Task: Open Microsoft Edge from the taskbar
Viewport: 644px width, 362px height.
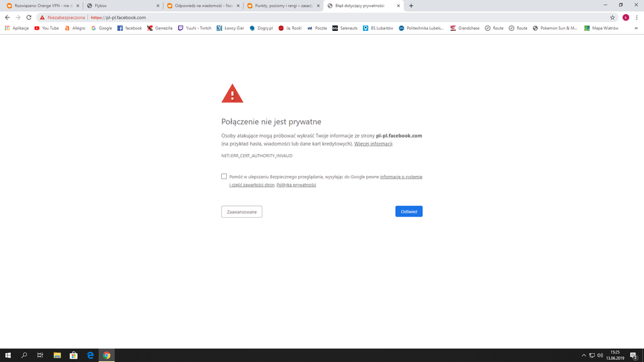Action: pyautogui.click(x=90, y=356)
